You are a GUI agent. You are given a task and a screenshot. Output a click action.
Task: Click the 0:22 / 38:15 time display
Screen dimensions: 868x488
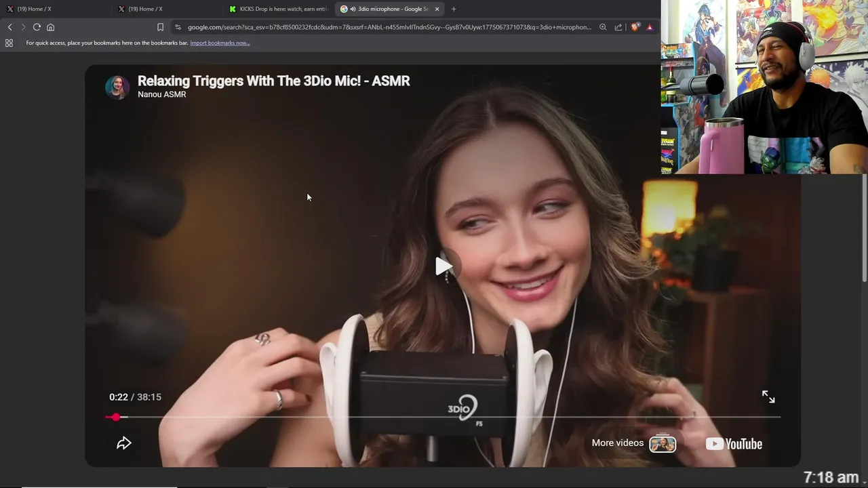135,397
